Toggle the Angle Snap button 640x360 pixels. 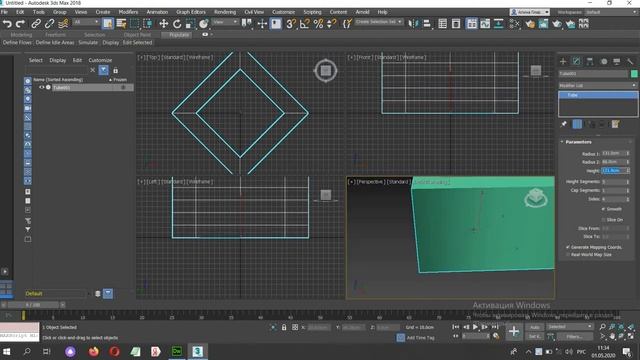(x=304, y=24)
